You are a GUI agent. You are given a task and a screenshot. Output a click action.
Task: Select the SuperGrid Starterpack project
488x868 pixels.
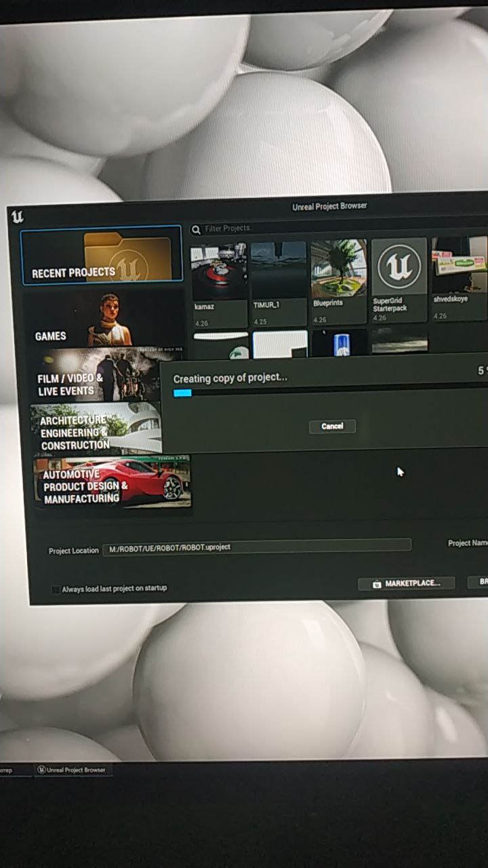[x=399, y=280]
